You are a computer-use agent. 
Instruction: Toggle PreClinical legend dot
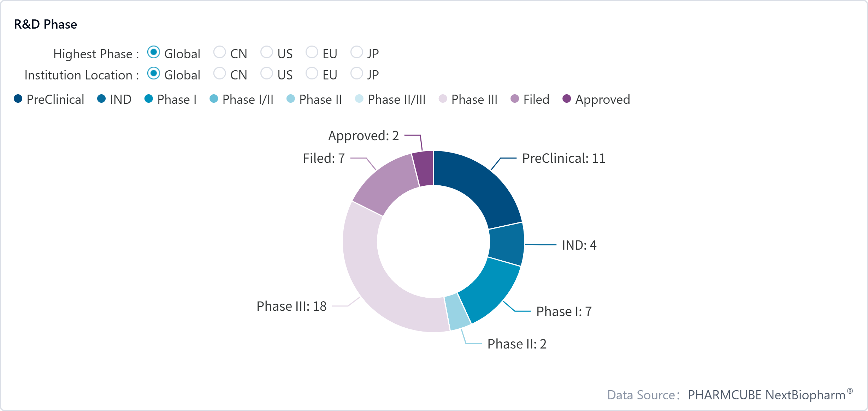(x=18, y=99)
